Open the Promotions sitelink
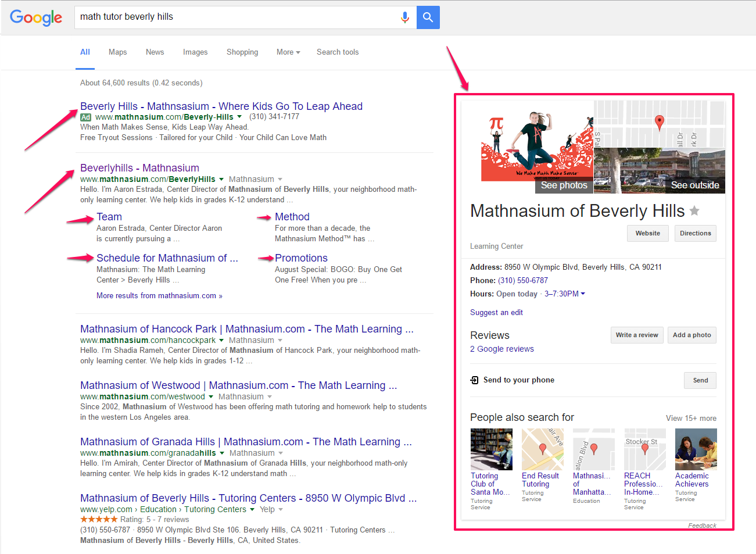The height and width of the screenshot is (554, 756). coord(301,258)
